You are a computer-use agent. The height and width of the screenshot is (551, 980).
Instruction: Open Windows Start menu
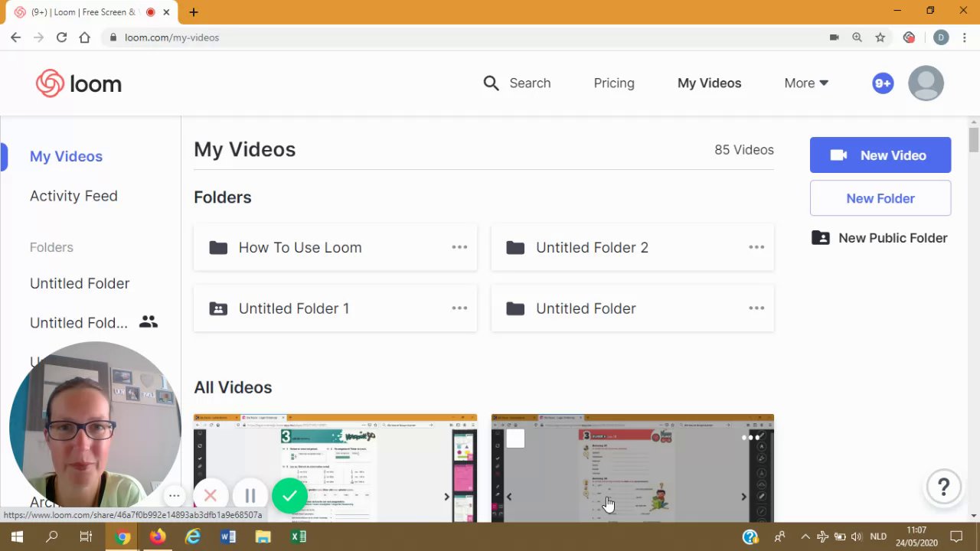[17, 536]
